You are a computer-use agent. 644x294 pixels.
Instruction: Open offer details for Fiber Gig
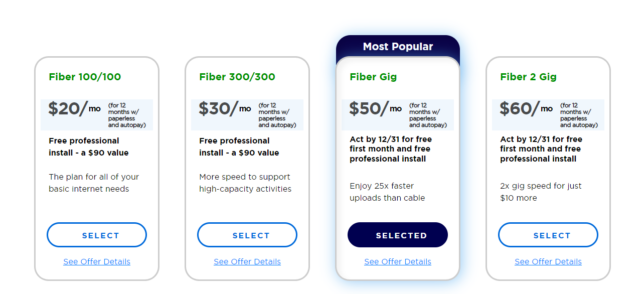pyautogui.click(x=397, y=261)
